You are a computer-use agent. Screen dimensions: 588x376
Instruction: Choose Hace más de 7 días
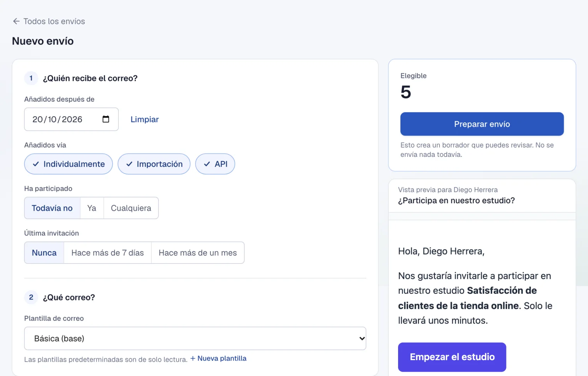(108, 253)
